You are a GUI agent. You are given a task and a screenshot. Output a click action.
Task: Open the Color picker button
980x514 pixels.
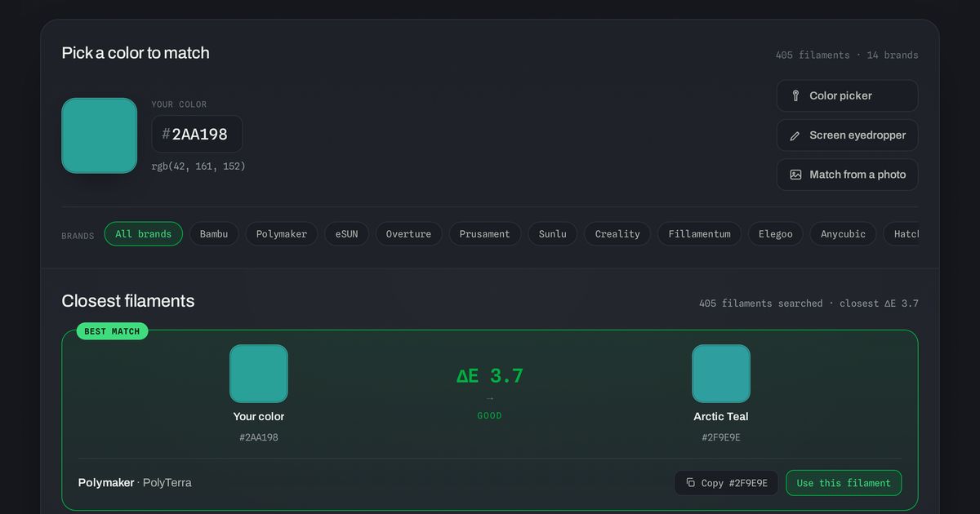coord(847,95)
